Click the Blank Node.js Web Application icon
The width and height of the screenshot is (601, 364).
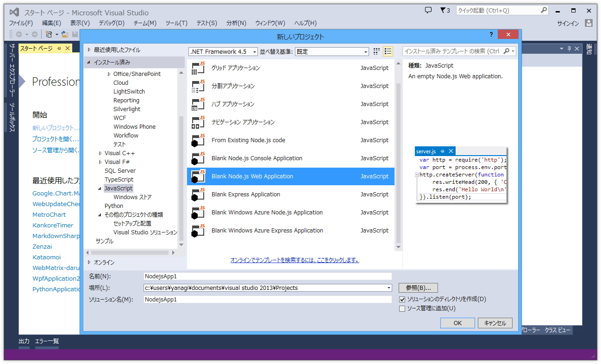[198, 176]
